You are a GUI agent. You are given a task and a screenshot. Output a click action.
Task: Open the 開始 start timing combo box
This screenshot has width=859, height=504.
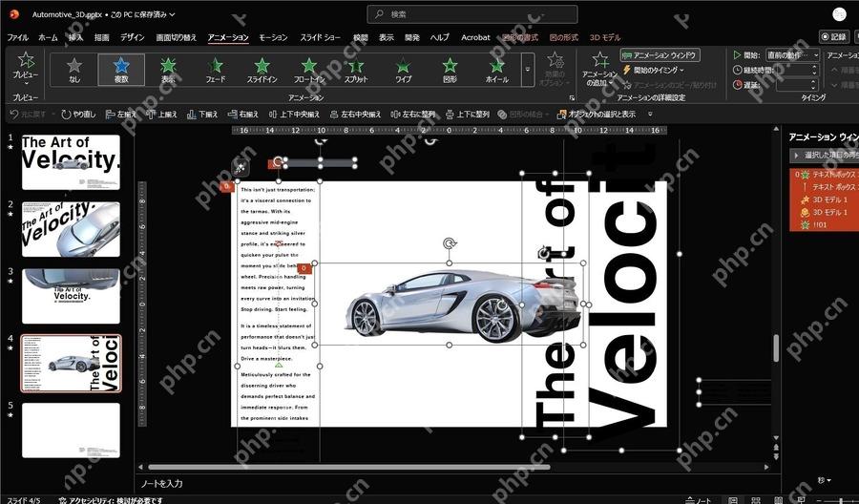[793, 54]
